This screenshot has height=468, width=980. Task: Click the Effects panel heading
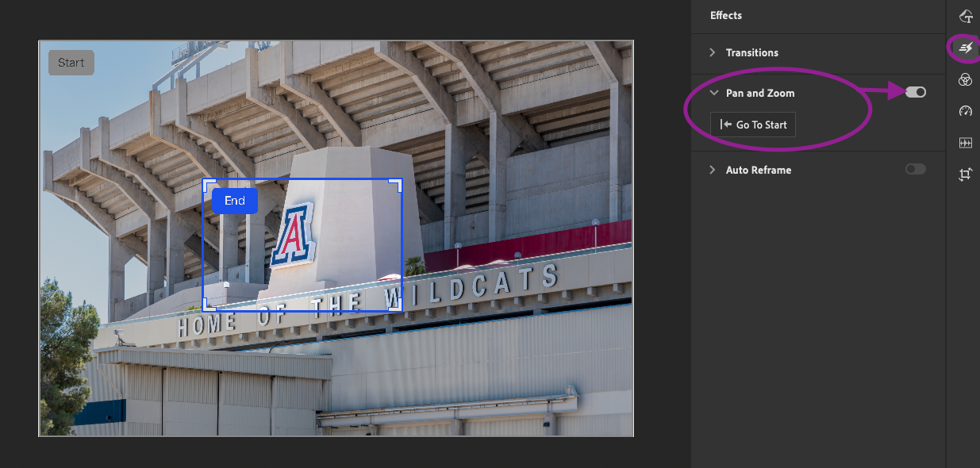pos(726,16)
